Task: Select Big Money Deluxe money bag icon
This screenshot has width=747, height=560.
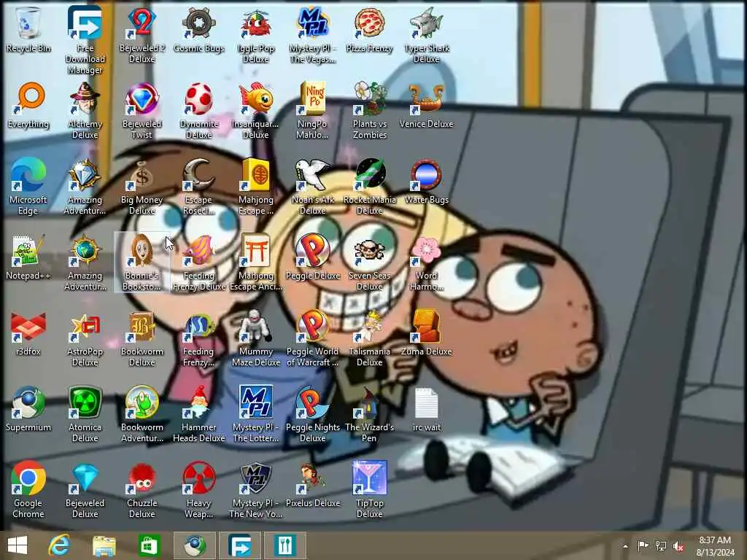Action: [142, 187]
